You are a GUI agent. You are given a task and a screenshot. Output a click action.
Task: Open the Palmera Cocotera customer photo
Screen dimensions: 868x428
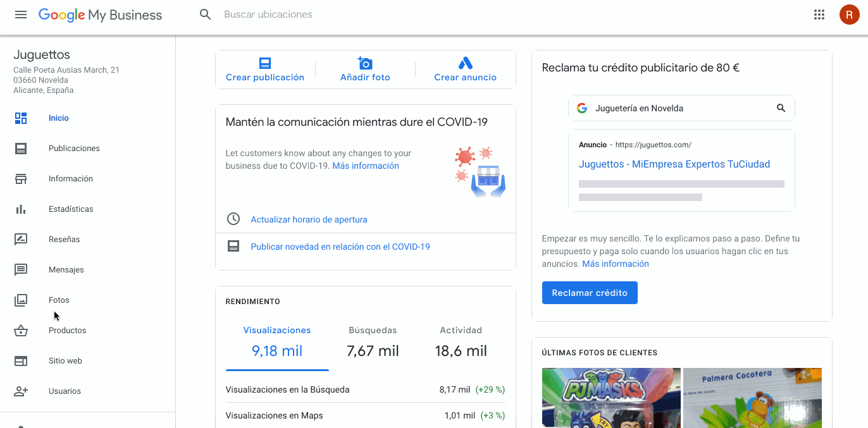pos(752,398)
